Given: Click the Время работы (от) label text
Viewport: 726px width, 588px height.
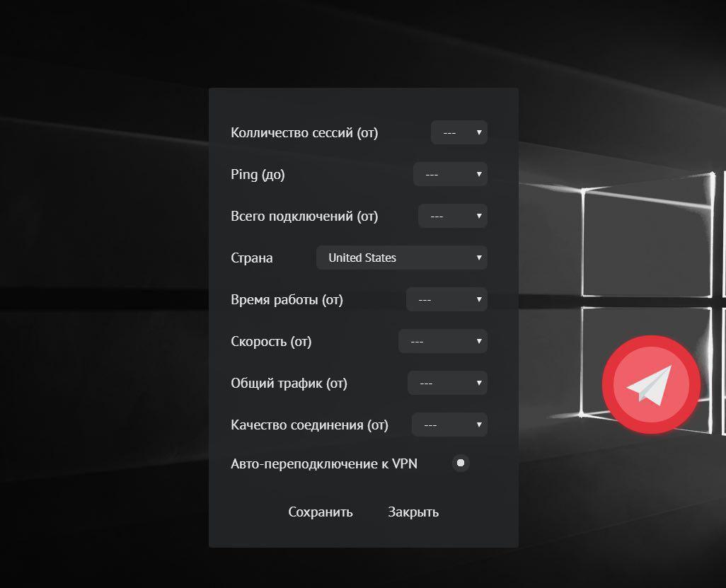Looking at the screenshot, I should (x=287, y=299).
